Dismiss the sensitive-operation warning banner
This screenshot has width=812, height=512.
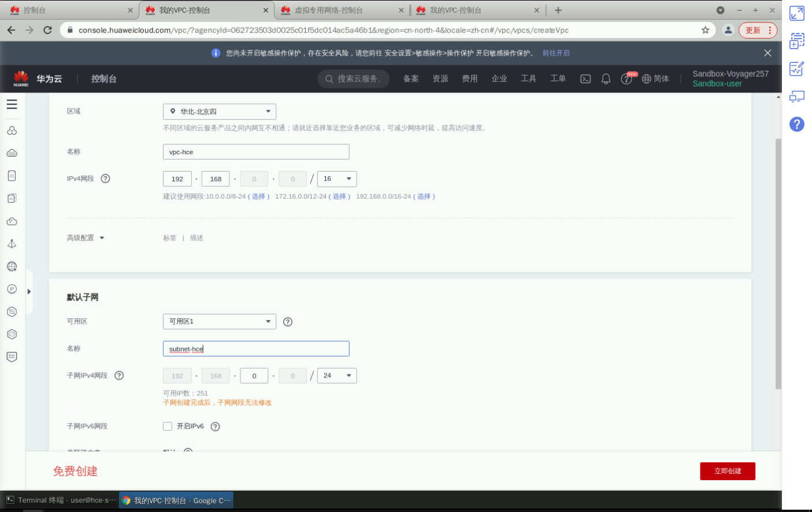tap(767, 53)
